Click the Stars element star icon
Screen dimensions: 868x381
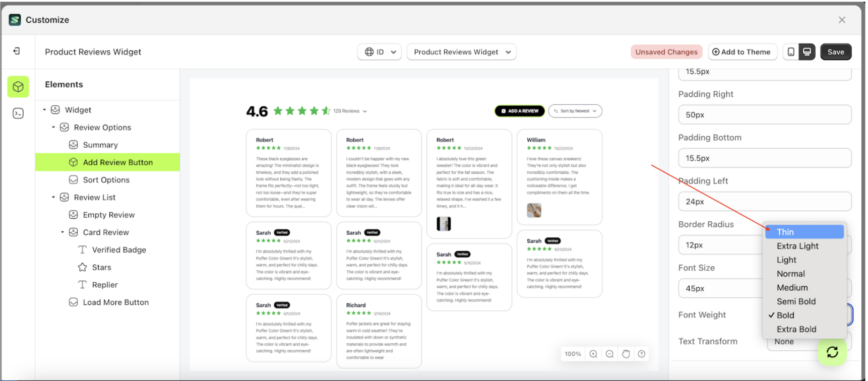click(x=82, y=267)
